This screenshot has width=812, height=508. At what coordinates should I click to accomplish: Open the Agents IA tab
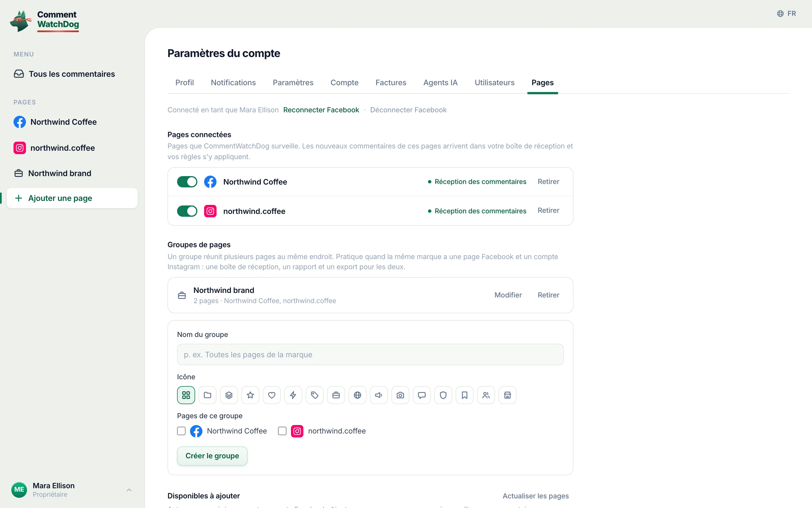[x=440, y=83]
